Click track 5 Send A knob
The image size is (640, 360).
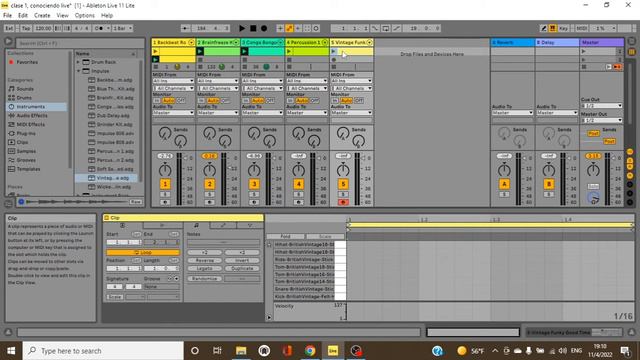pos(343,133)
